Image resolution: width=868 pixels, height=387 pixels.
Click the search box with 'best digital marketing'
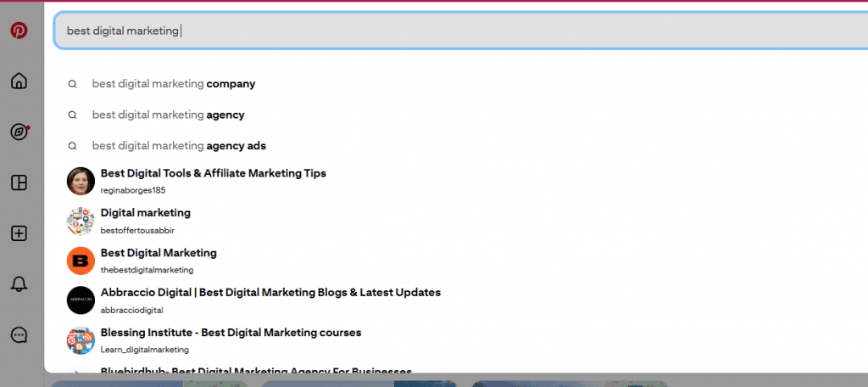pos(458,31)
